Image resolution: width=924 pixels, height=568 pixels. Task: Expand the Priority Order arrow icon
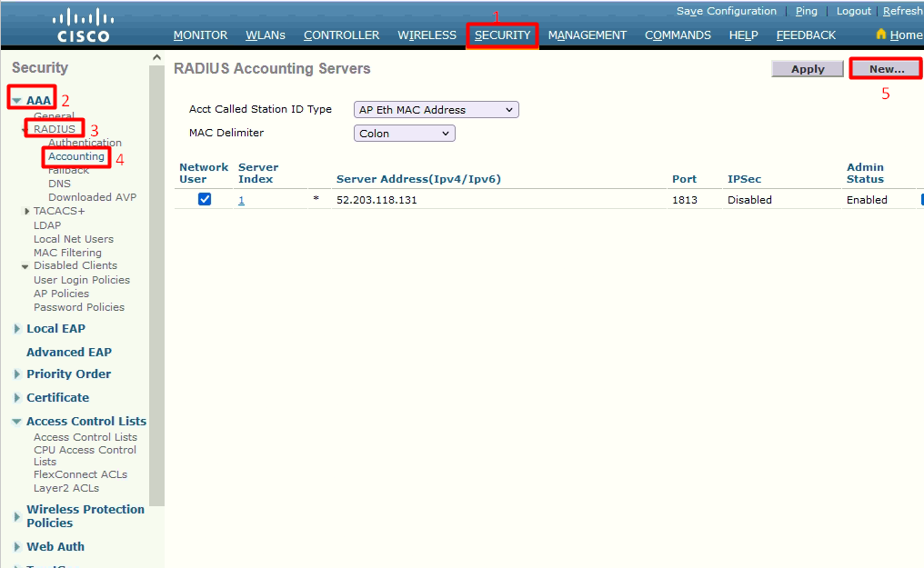point(17,374)
